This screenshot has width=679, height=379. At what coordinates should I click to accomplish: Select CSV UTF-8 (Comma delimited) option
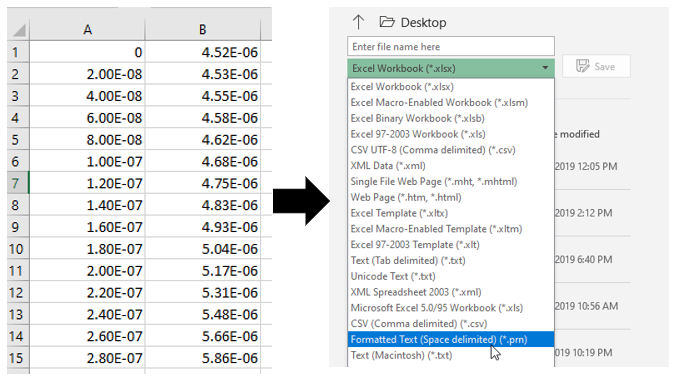pos(451,150)
